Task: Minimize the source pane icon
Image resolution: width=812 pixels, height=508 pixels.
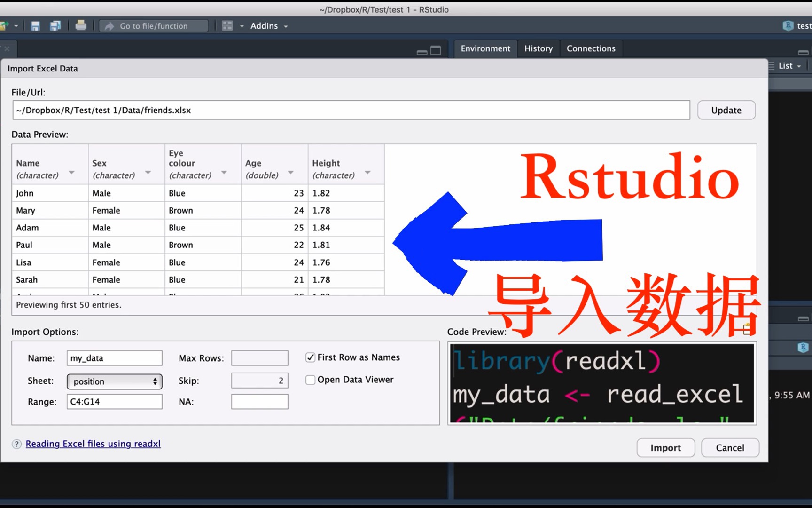Action: (422, 52)
